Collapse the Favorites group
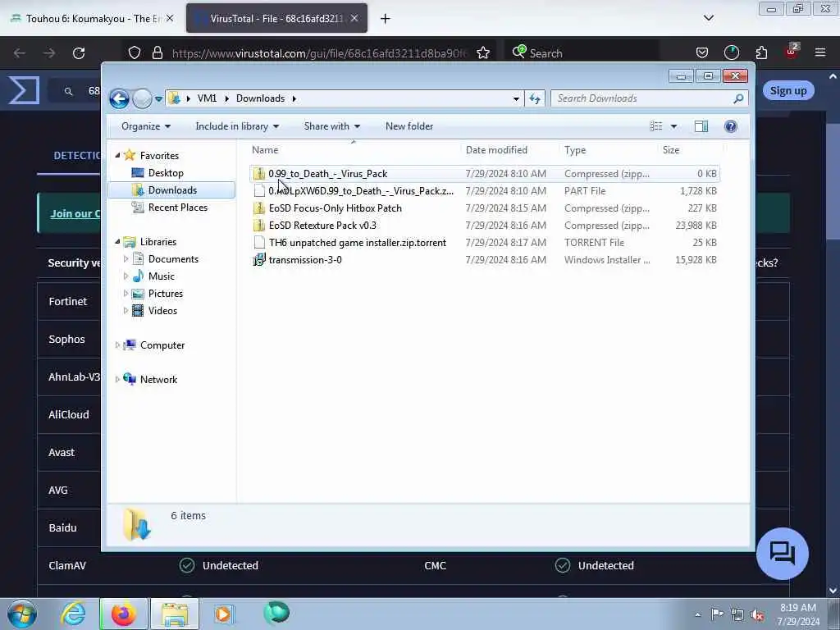The image size is (840, 630). click(x=117, y=155)
